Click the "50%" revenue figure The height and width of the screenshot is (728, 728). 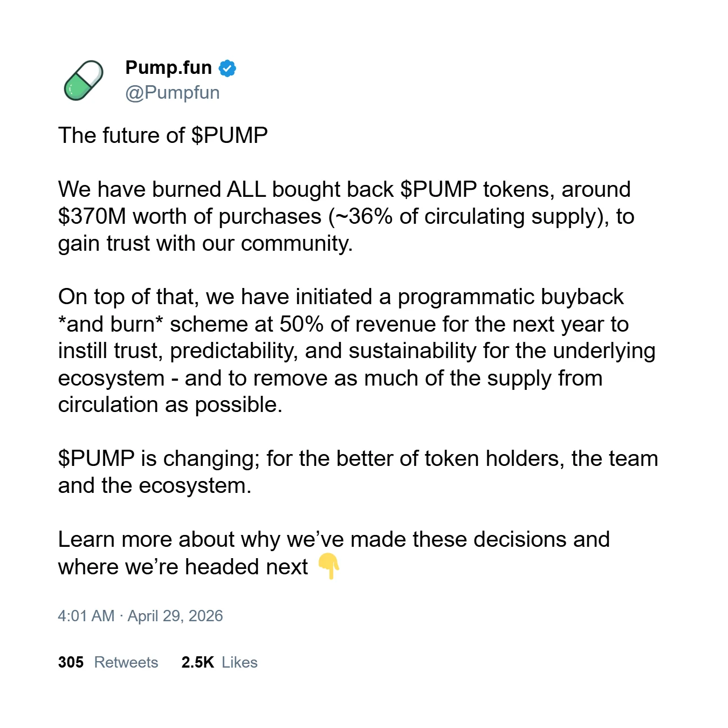301,325
